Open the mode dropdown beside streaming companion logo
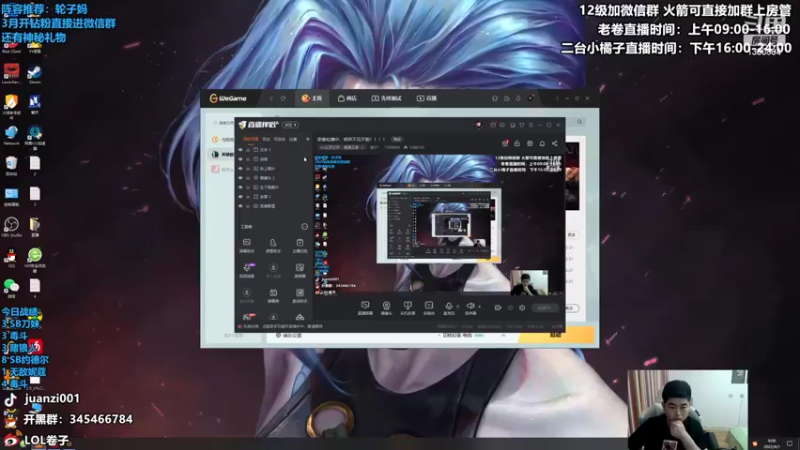 (290, 125)
